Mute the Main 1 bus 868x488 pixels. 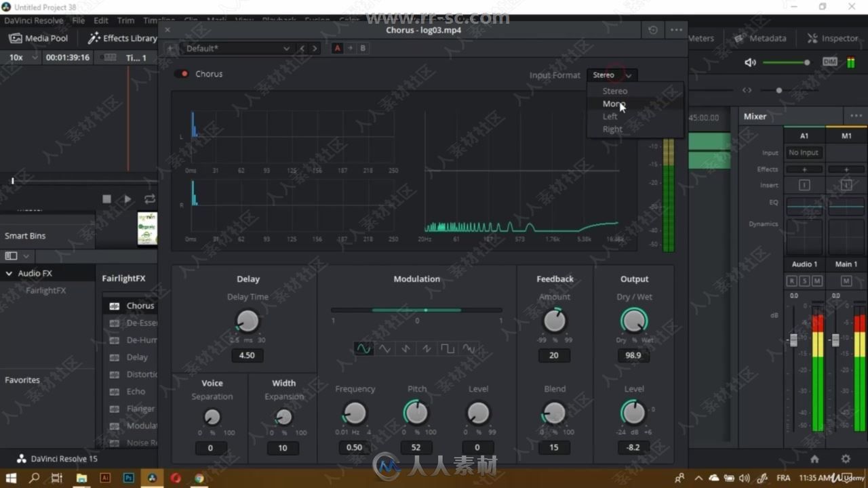tap(846, 281)
